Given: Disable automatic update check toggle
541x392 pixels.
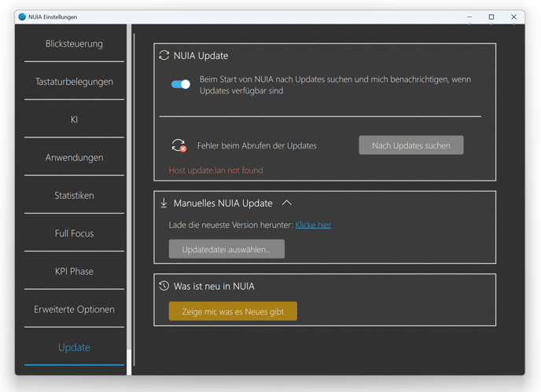Looking at the screenshot, I should pos(181,85).
